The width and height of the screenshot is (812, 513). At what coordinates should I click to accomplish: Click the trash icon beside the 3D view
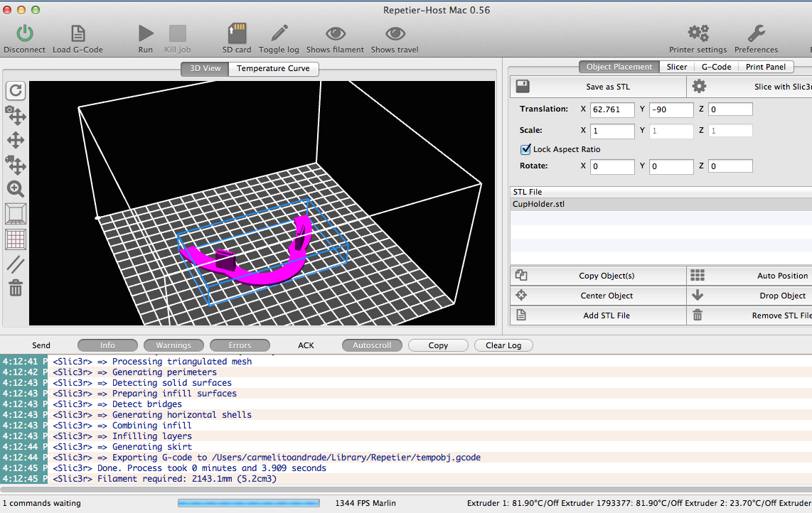[16, 288]
